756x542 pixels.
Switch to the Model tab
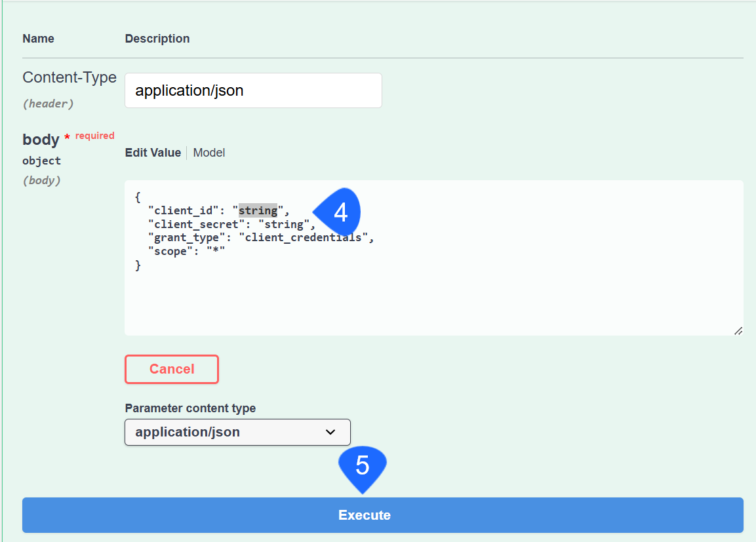tap(209, 153)
